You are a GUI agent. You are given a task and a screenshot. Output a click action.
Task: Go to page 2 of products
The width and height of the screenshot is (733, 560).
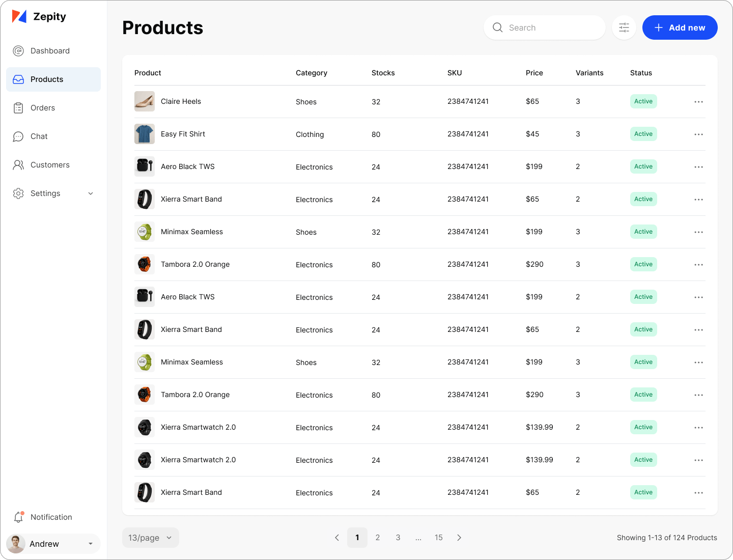coord(378,538)
